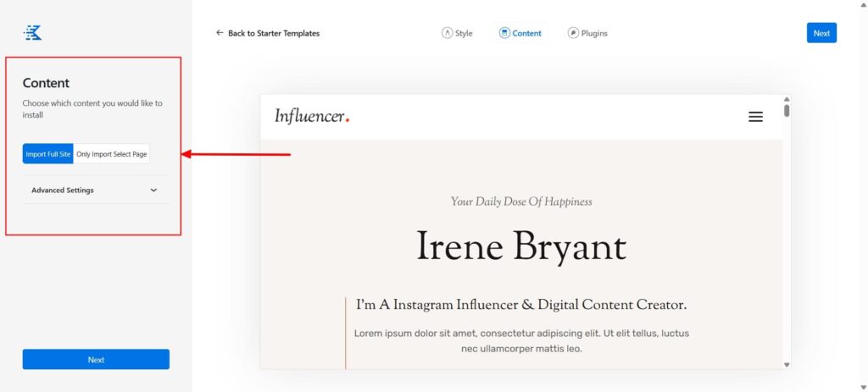Go to the Style step tab
Image resolution: width=868 pixels, height=392 pixels.
[x=457, y=33]
